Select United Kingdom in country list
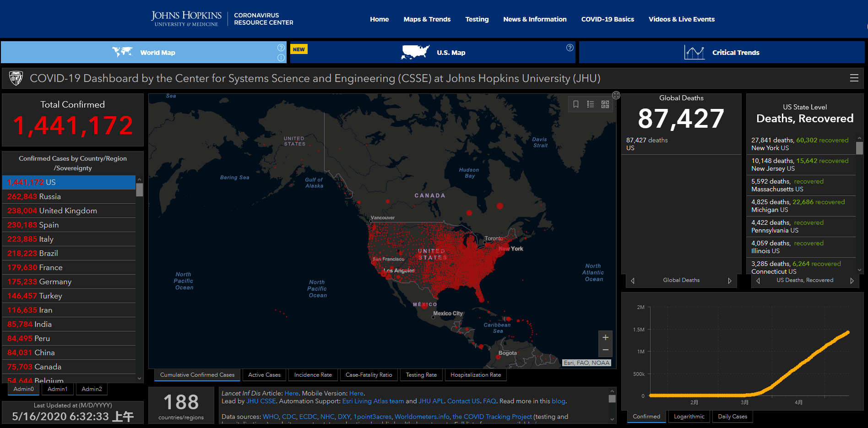 point(69,211)
